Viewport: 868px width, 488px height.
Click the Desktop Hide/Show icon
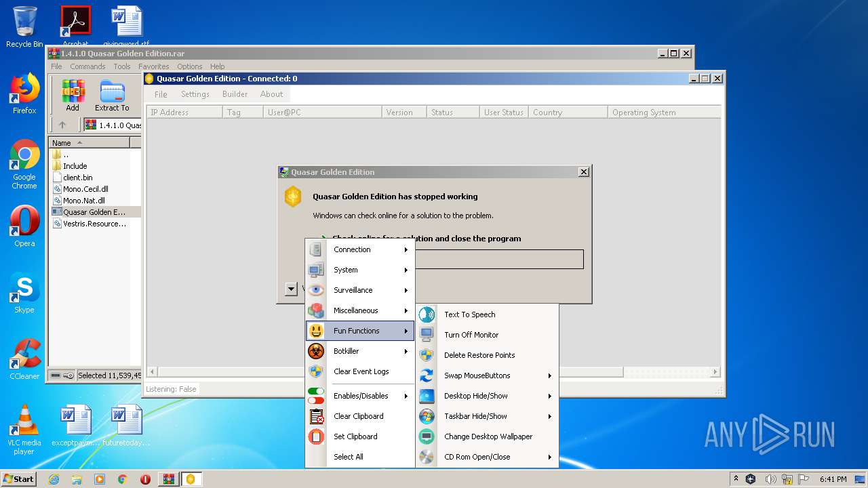pyautogui.click(x=427, y=396)
